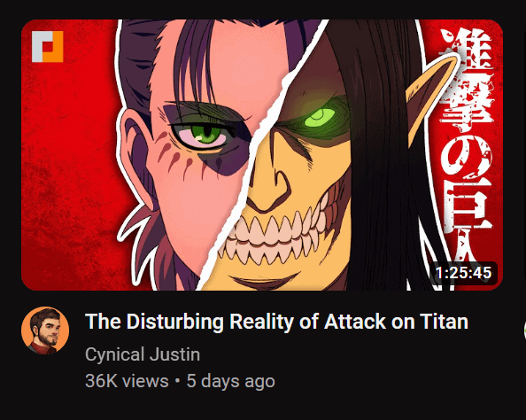Click the 36K views text
The width and height of the screenshot is (526, 420).
click(127, 381)
